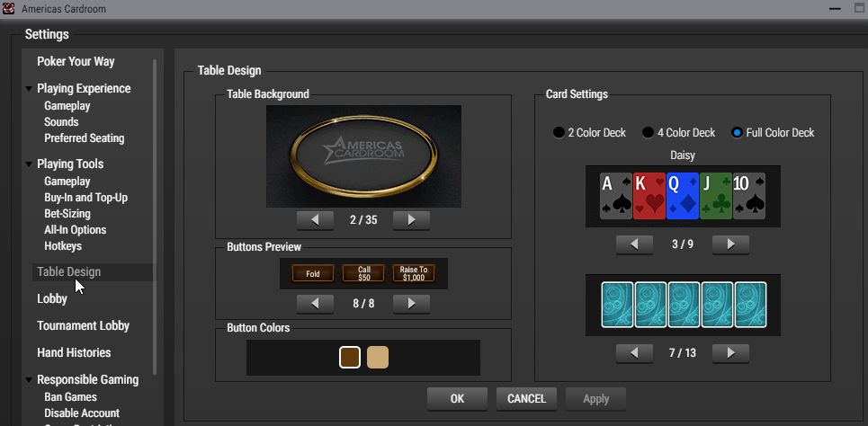Go to previous buttons preview style
Screen dimensions: 868x426
click(315, 304)
